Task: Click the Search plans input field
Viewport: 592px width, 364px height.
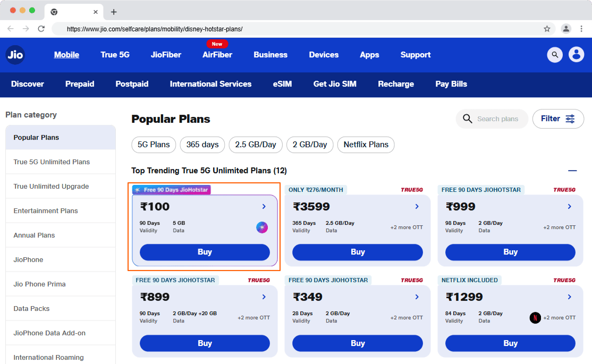Action: point(492,119)
